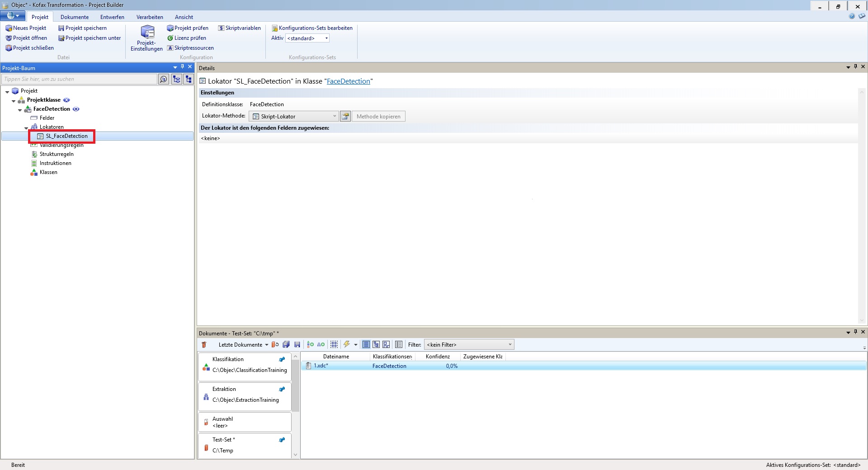Toggle the pin on the Extraktion set
Screen dimensions: 868x470
click(282, 389)
